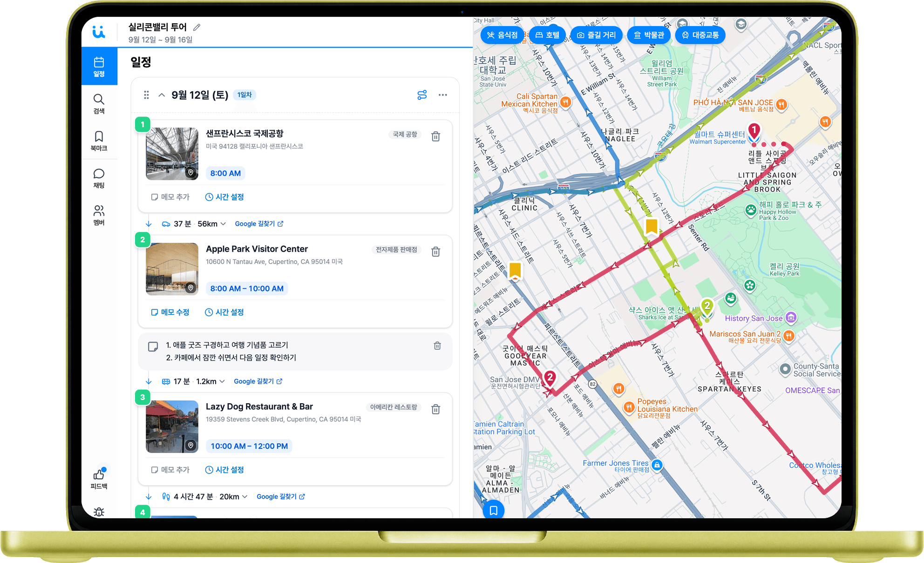Click 시간 설정 under Lazy Dog Restaurant
924x563 pixels.
pyautogui.click(x=224, y=469)
